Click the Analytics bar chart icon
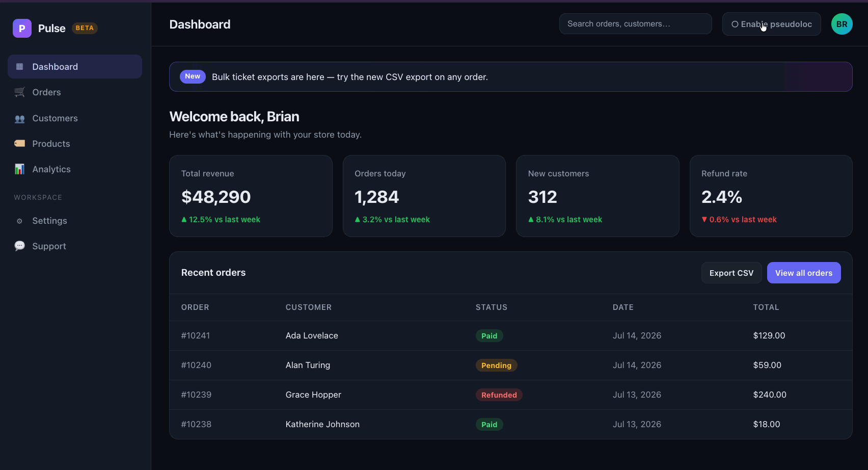868x470 pixels. click(20, 169)
